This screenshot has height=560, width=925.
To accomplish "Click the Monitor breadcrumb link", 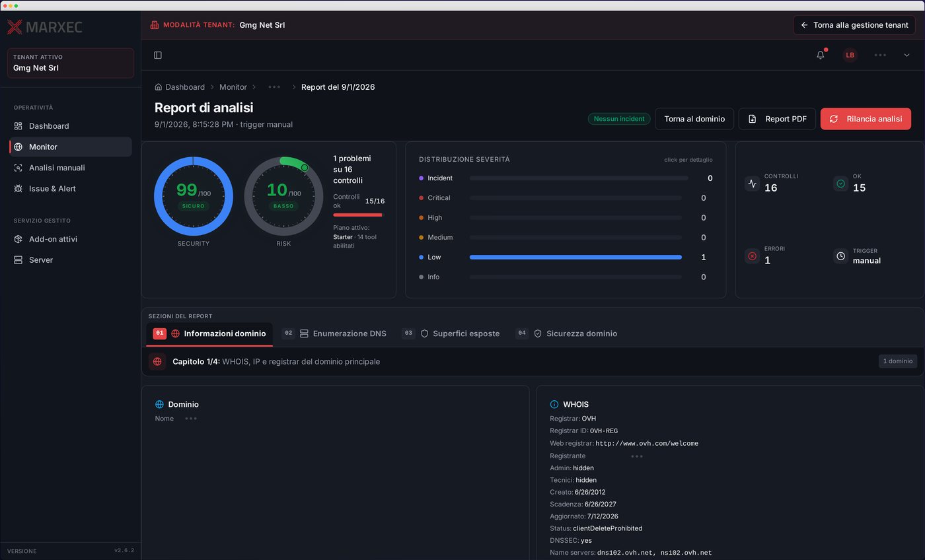I will pyautogui.click(x=233, y=87).
